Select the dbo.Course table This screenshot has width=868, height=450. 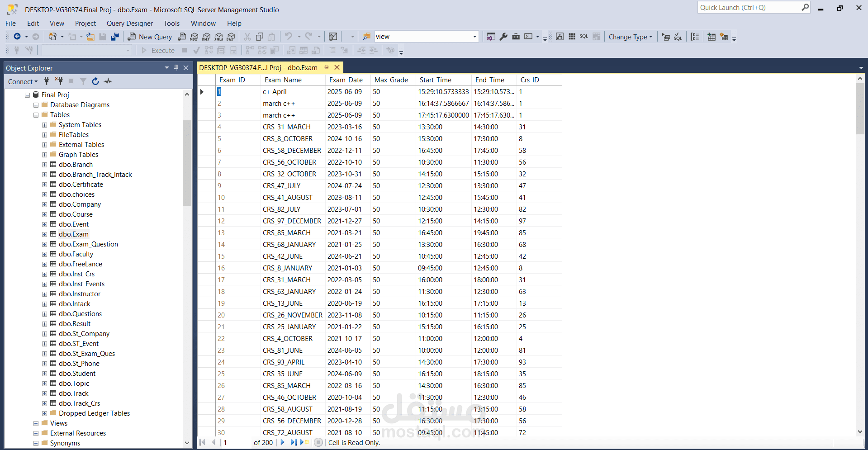pyautogui.click(x=76, y=214)
